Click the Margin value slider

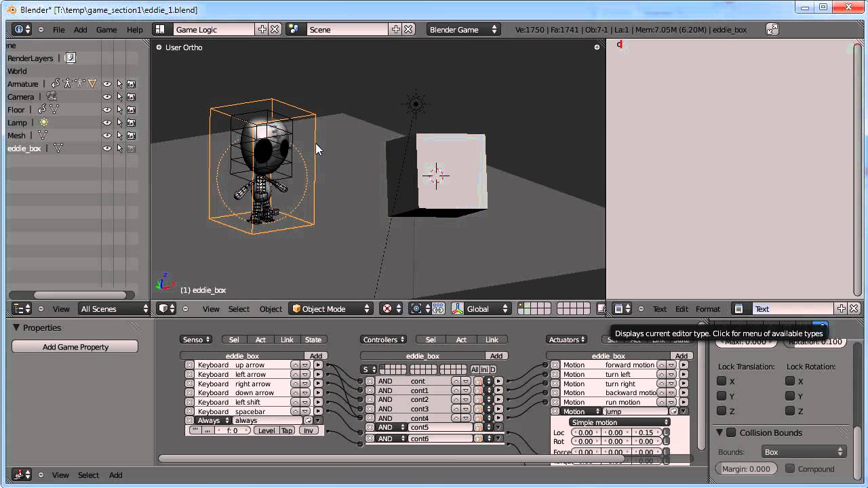click(747, 468)
